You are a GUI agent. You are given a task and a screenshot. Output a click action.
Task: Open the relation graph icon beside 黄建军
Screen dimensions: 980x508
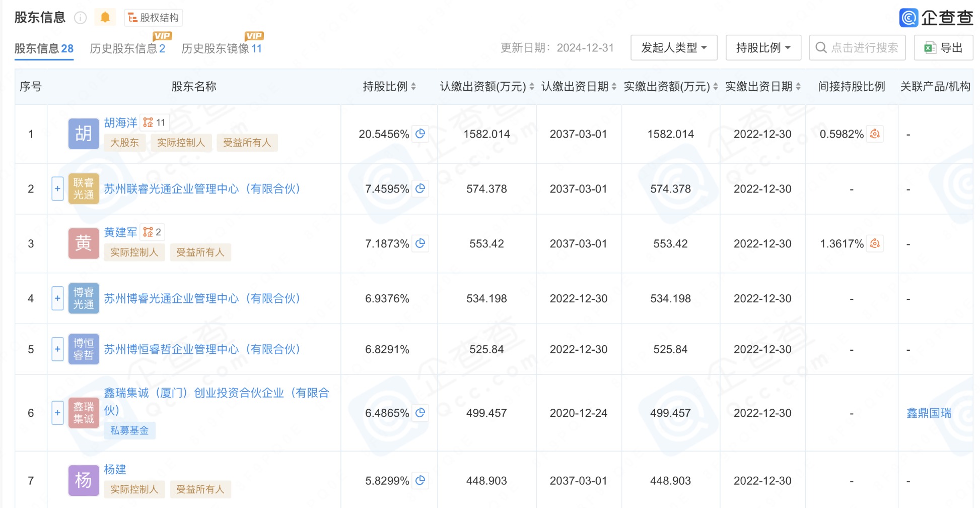point(152,232)
